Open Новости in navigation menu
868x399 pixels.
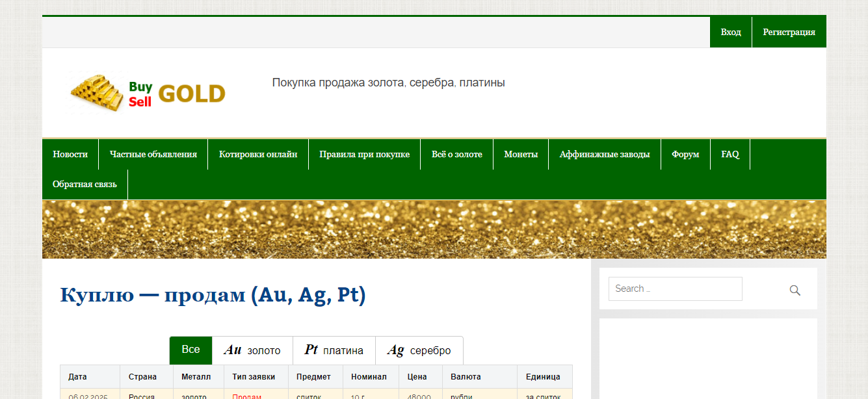coord(70,154)
